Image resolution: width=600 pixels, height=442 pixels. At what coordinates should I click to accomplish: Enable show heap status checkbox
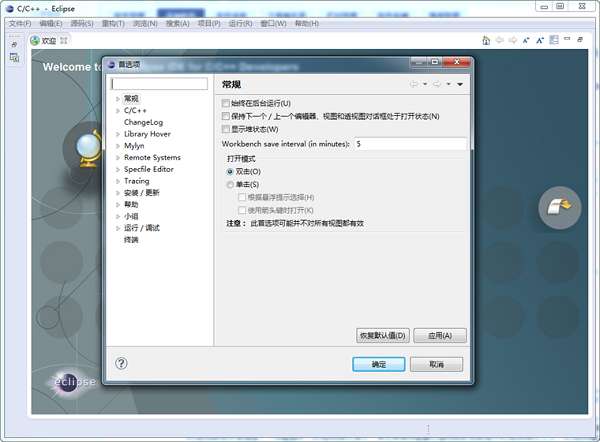pyautogui.click(x=226, y=129)
